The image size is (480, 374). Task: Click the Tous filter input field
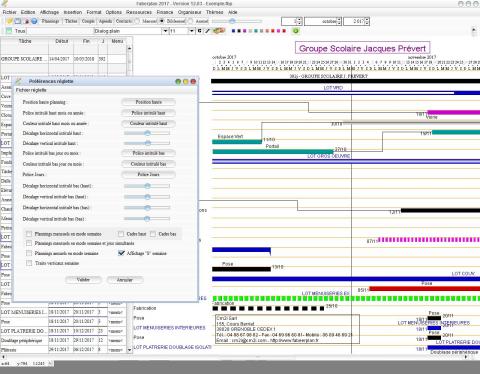coord(60,31)
